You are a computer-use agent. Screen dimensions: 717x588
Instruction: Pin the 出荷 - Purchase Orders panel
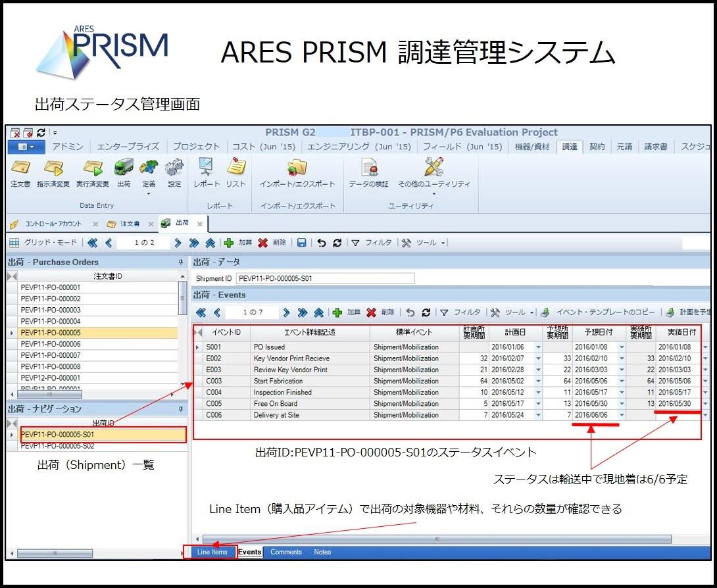coord(181,262)
